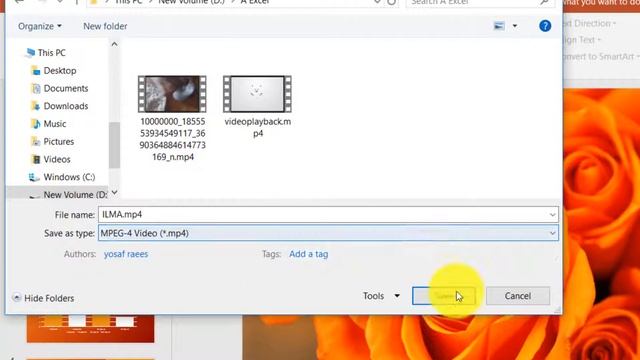The width and height of the screenshot is (640, 360).
Task: Change view layout icon
Action: pyautogui.click(x=499, y=26)
